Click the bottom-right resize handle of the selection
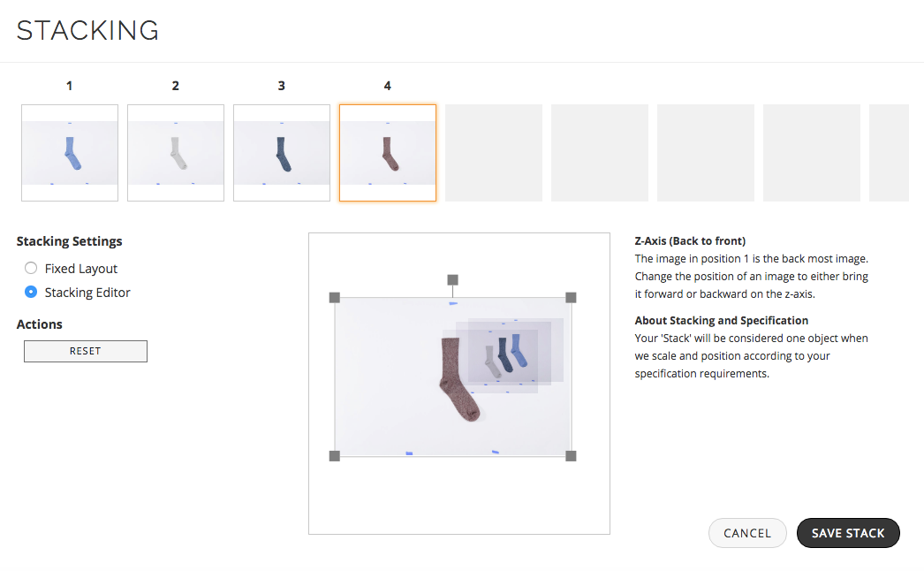The height and width of the screenshot is (571, 924). [571, 456]
